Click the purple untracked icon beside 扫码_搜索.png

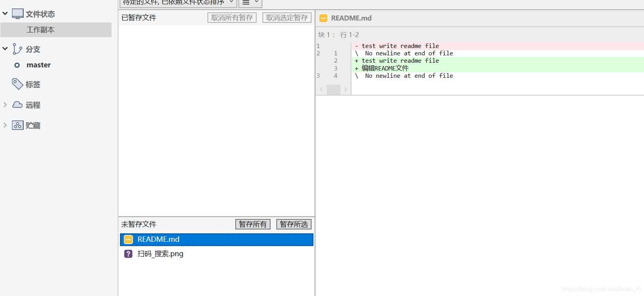(128, 254)
